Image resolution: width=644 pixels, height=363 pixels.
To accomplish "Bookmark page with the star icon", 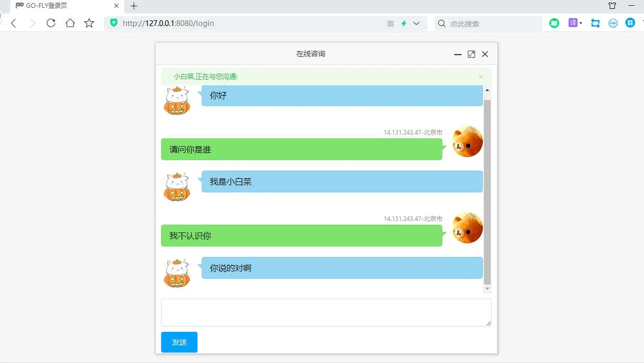I will tap(89, 23).
